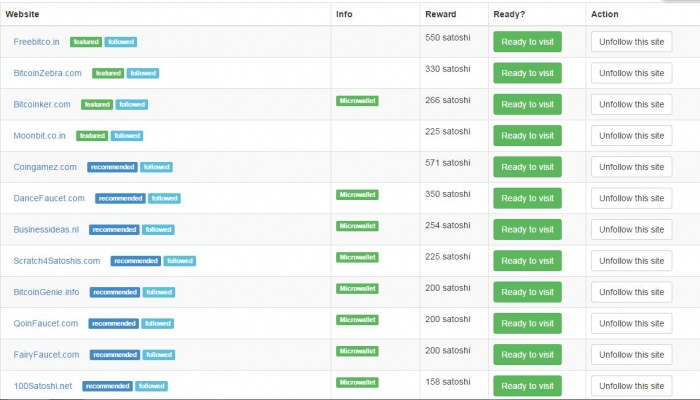Open DanceFaucet.com site link
This screenshot has width=700, height=400.
49,198
